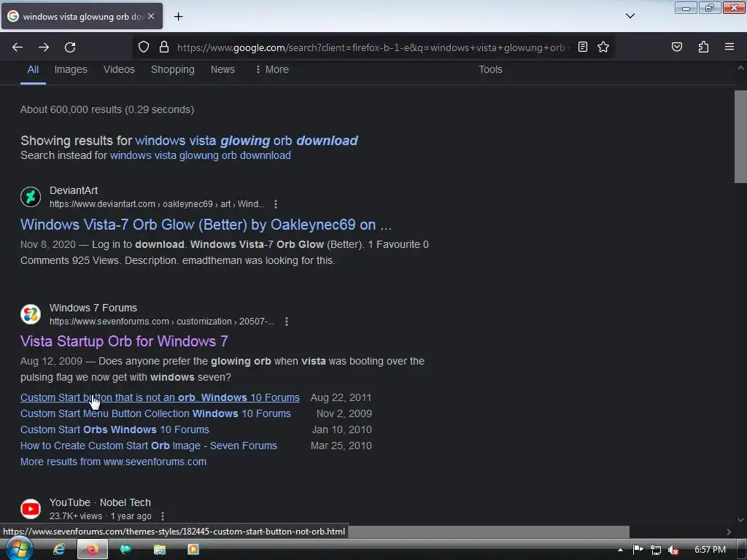Launch Internet Explorer from taskbar
Screen dimensions: 747x560
(x=59, y=550)
